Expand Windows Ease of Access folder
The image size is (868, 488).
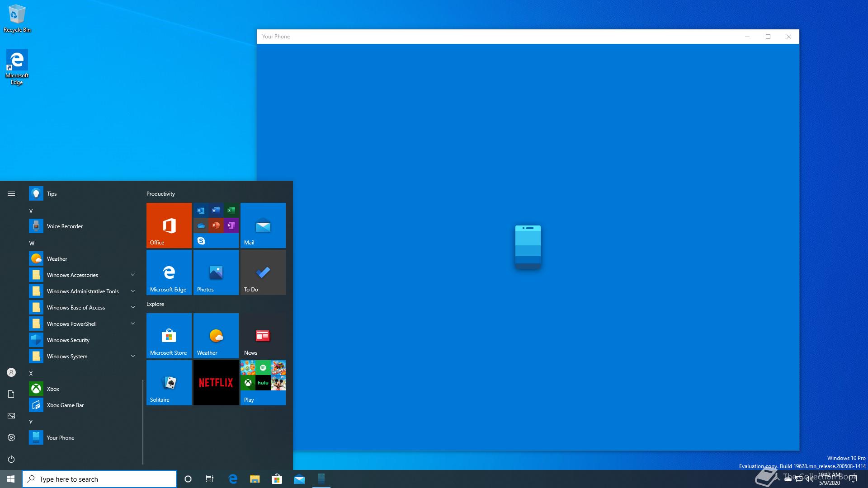coord(82,307)
